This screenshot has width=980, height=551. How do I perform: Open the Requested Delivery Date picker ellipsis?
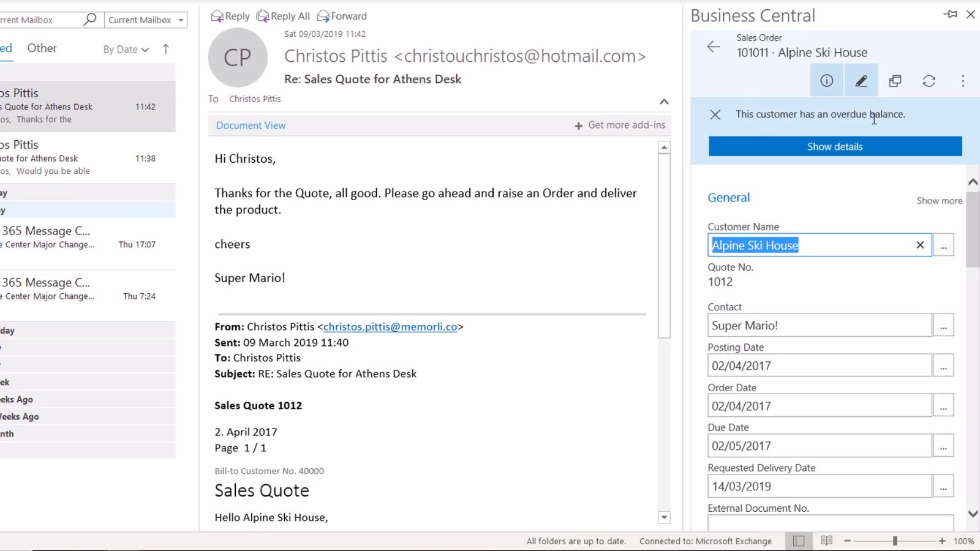click(943, 486)
